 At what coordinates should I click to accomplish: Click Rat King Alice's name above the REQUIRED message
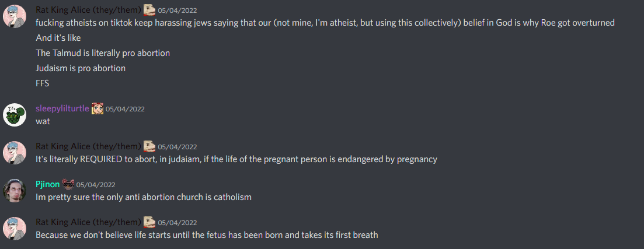(x=88, y=146)
